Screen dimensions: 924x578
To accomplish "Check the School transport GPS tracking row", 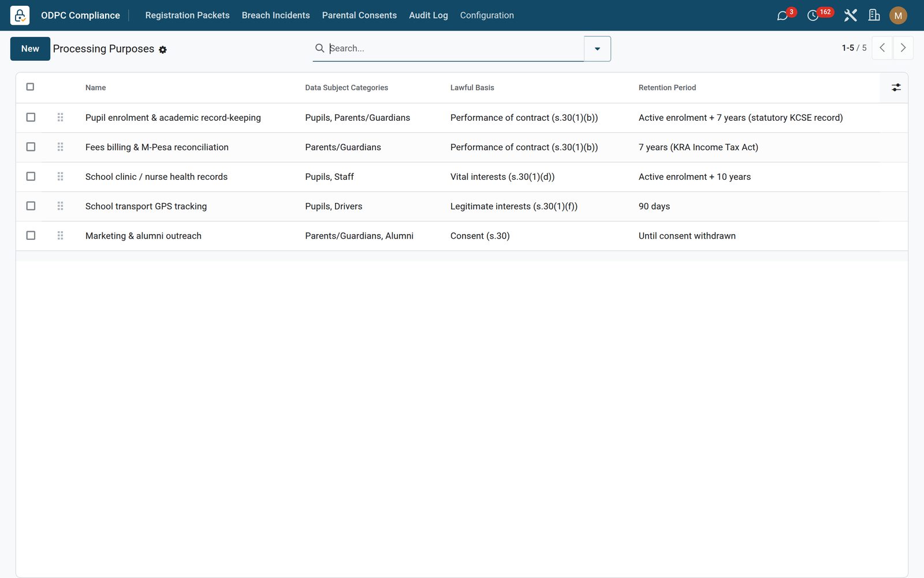I will click(x=31, y=206).
